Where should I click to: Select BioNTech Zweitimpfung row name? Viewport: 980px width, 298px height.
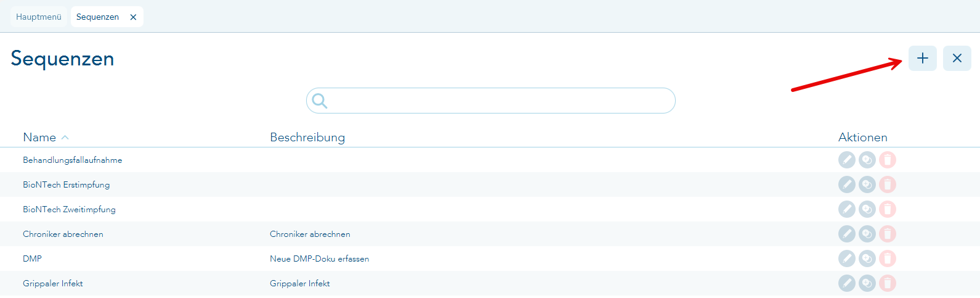(69, 209)
